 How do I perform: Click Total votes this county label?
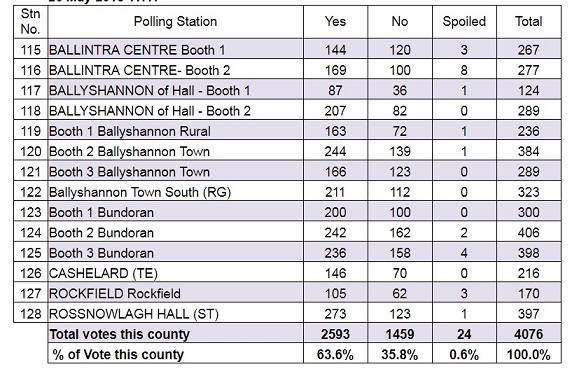(x=119, y=334)
